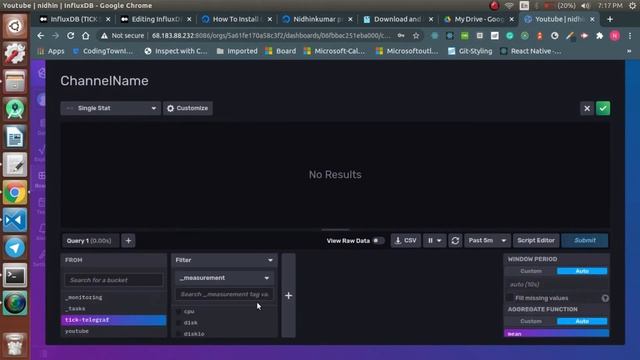Image resolution: width=640 pixels, height=360 pixels.
Task: Cancel cell editing with the X button
Action: tap(587, 108)
